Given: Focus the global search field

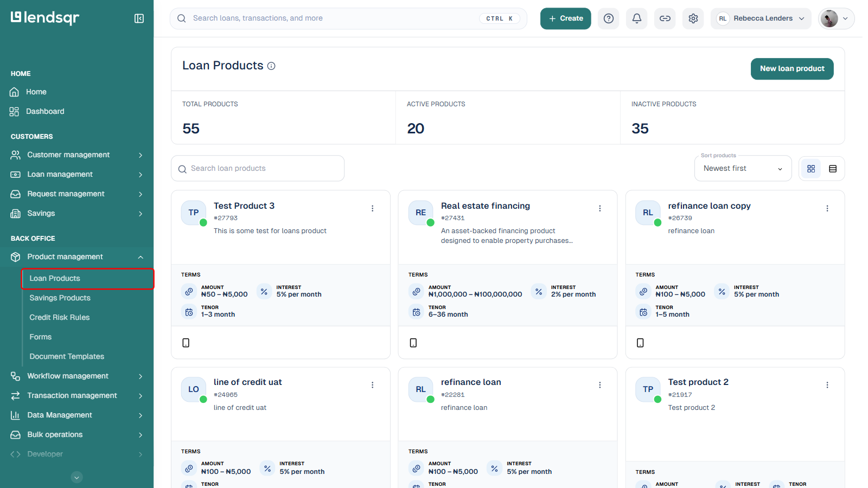Looking at the screenshot, I should (348, 18).
